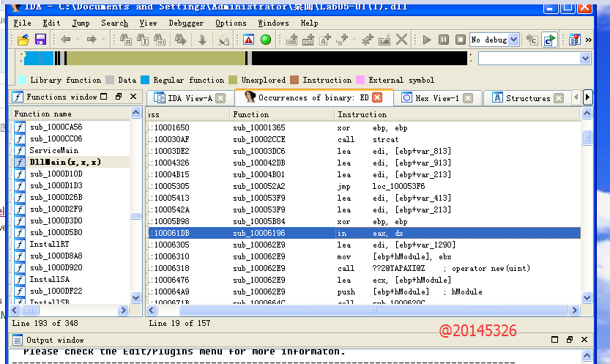Click the jump back arrow icon
Screen dimensions: 610x364
(x=65, y=40)
